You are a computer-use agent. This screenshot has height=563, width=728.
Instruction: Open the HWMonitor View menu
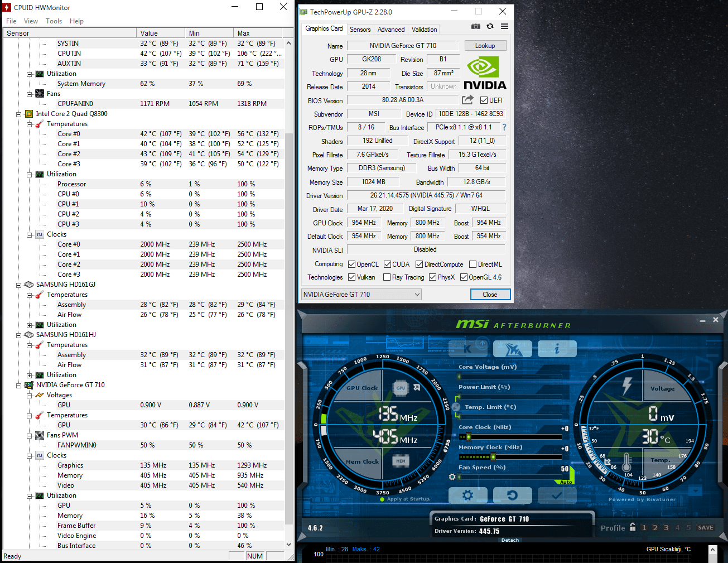(x=31, y=21)
